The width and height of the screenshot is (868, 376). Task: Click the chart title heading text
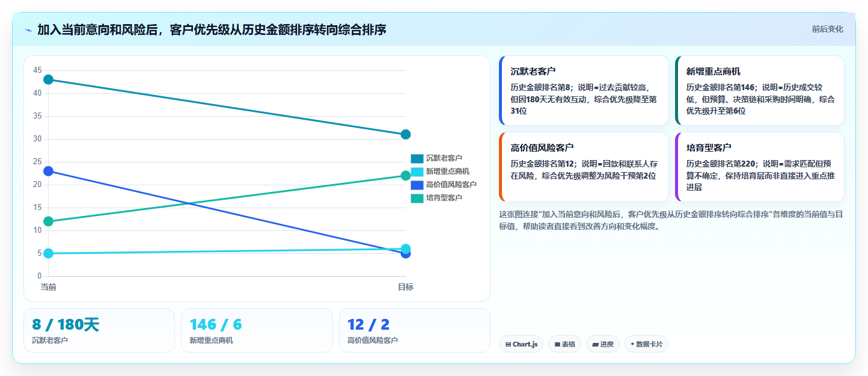[x=212, y=29]
